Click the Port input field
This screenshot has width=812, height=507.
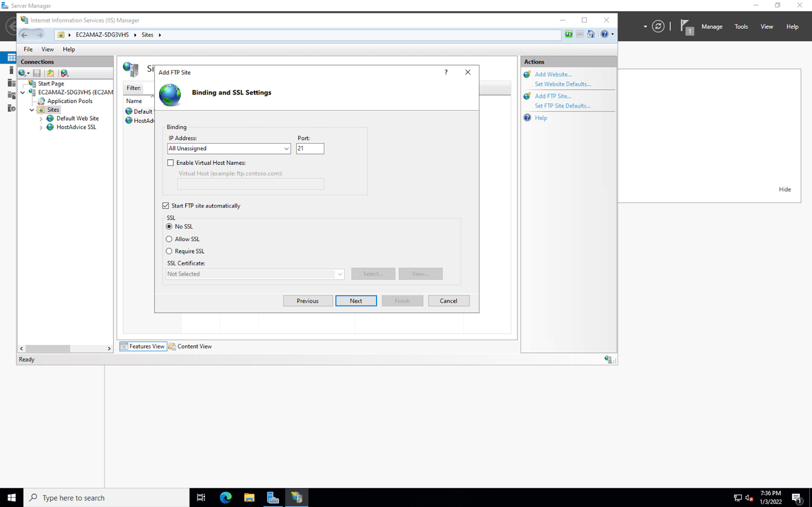click(310, 149)
